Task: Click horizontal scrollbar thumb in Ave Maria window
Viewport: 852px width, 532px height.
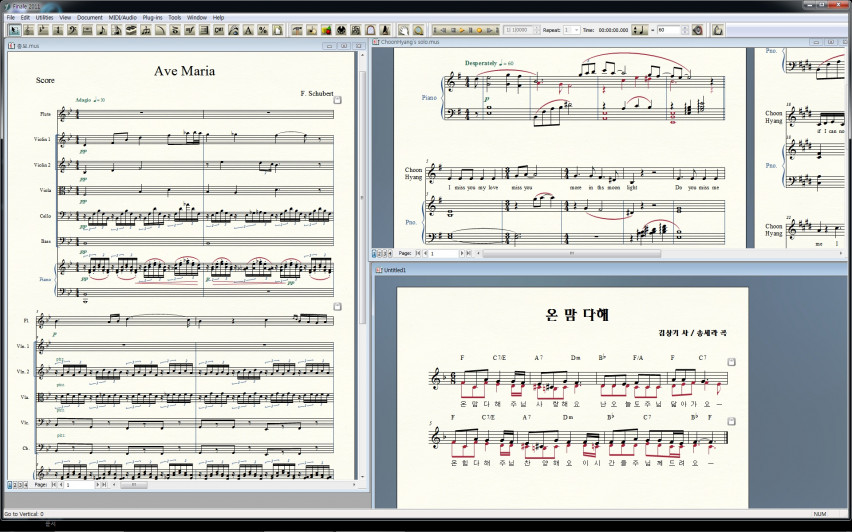Action: (x=134, y=484)
